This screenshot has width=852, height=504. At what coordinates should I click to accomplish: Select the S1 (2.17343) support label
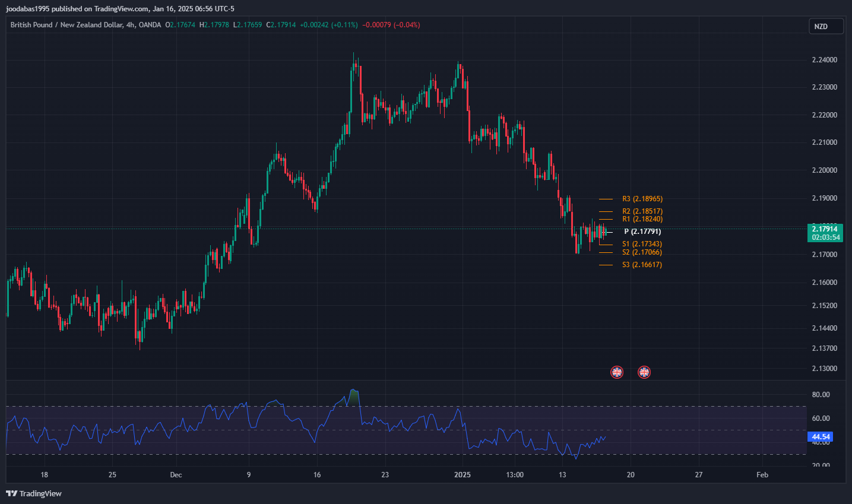tap(642, 244)
